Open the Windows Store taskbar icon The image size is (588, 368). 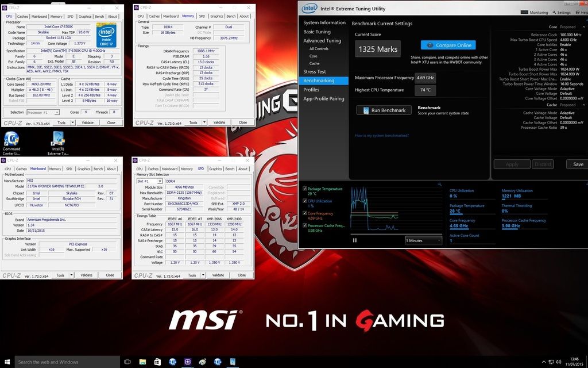coord(157,362)
